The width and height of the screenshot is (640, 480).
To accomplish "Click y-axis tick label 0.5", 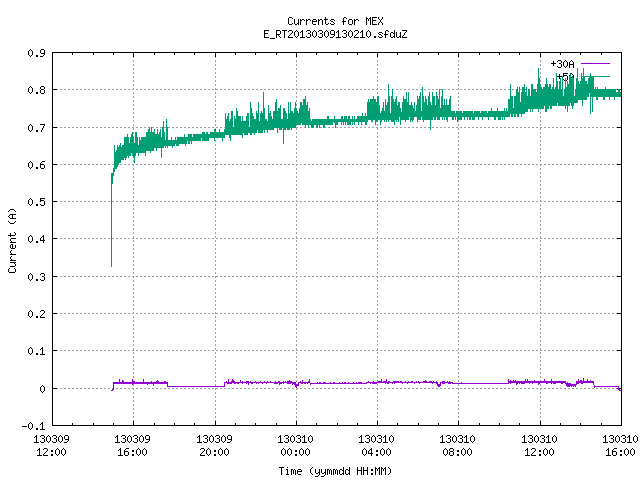I will coord(36,202).
